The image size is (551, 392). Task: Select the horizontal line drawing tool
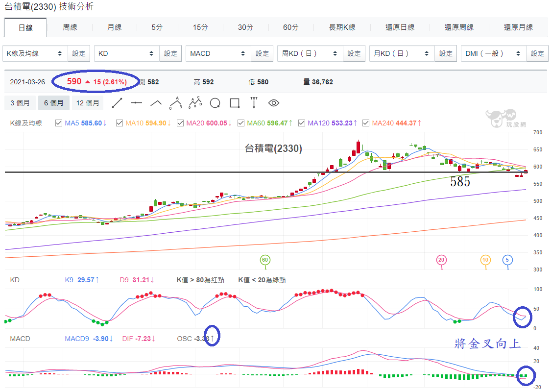(x=136, y=103)
